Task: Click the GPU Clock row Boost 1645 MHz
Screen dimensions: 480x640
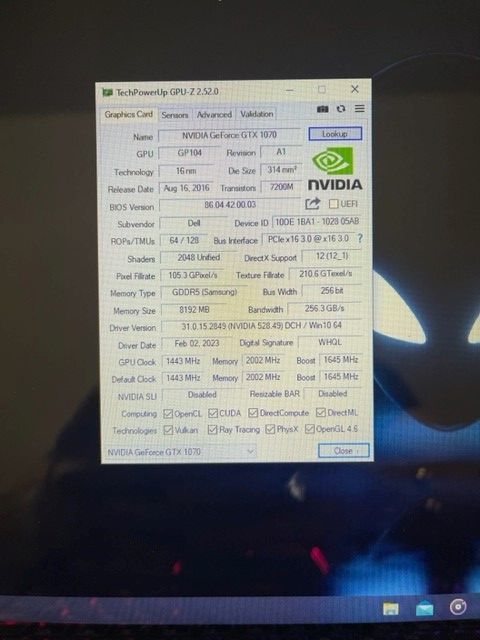Action: coord(341,360)
